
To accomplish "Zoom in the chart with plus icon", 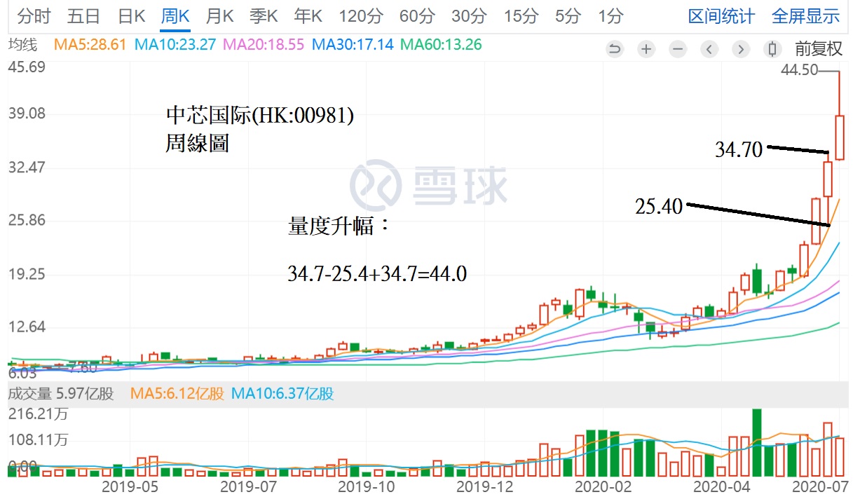I will [646, 49].
